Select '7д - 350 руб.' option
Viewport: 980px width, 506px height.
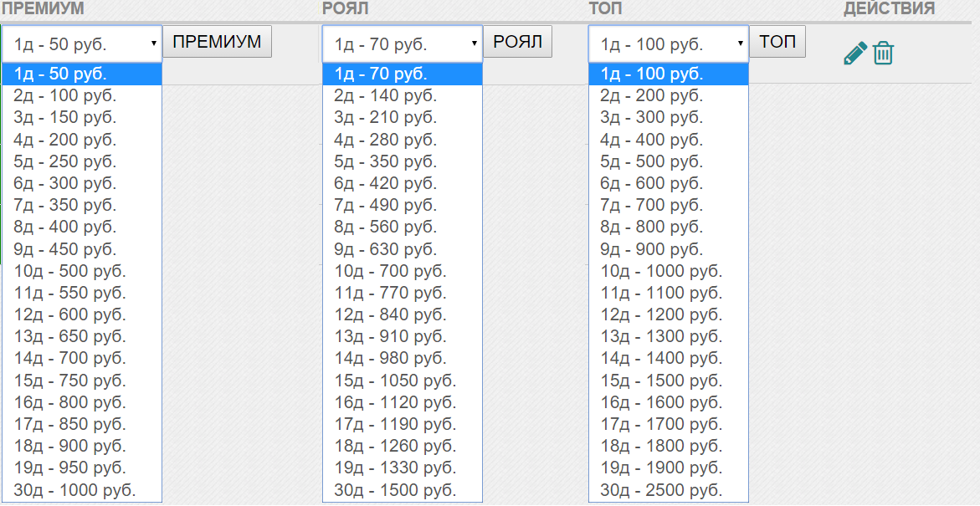tap(82, 205)
